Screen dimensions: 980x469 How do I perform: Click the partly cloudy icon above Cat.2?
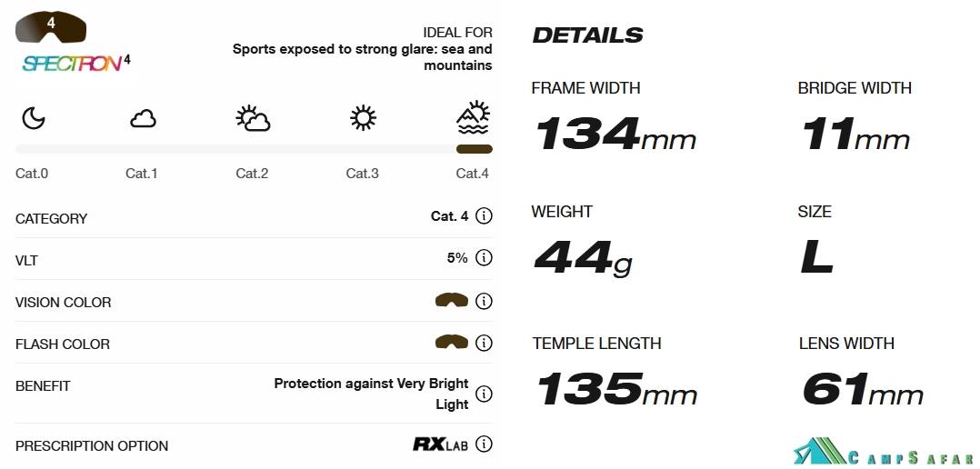[x=253, y=119]
